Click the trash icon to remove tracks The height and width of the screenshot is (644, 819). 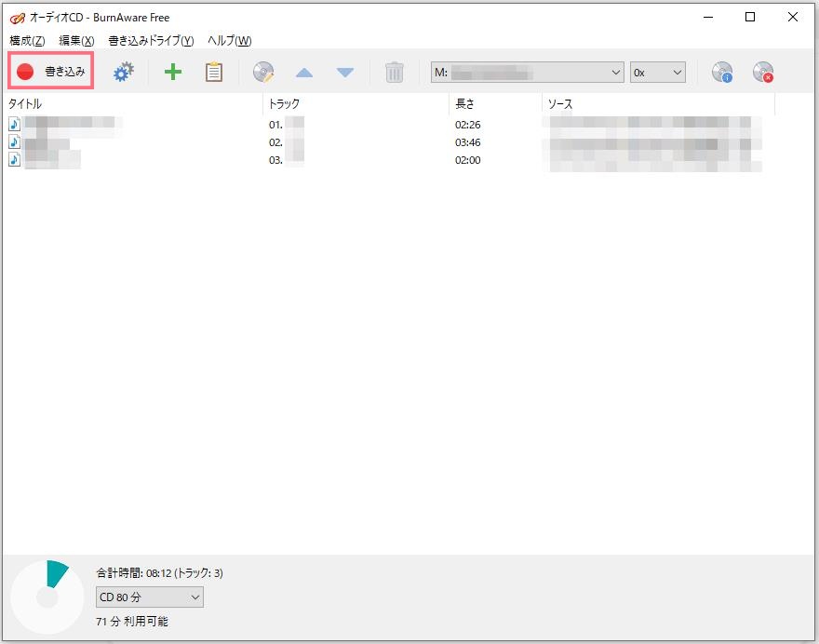tap(395, 71)
